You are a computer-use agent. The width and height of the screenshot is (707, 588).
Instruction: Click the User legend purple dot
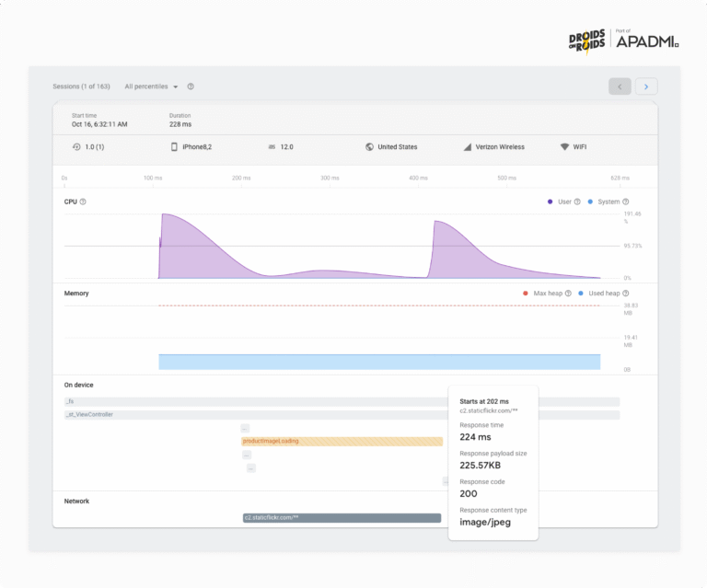coord(551,202)
